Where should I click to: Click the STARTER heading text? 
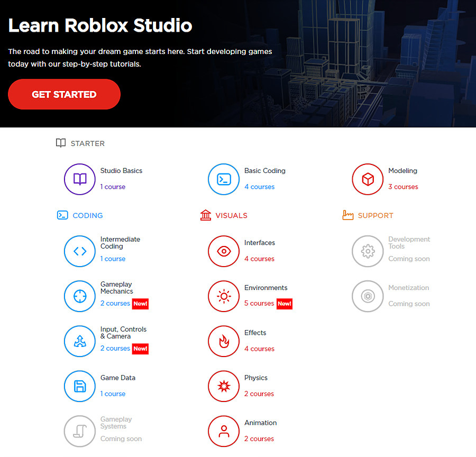pos(87,143)
